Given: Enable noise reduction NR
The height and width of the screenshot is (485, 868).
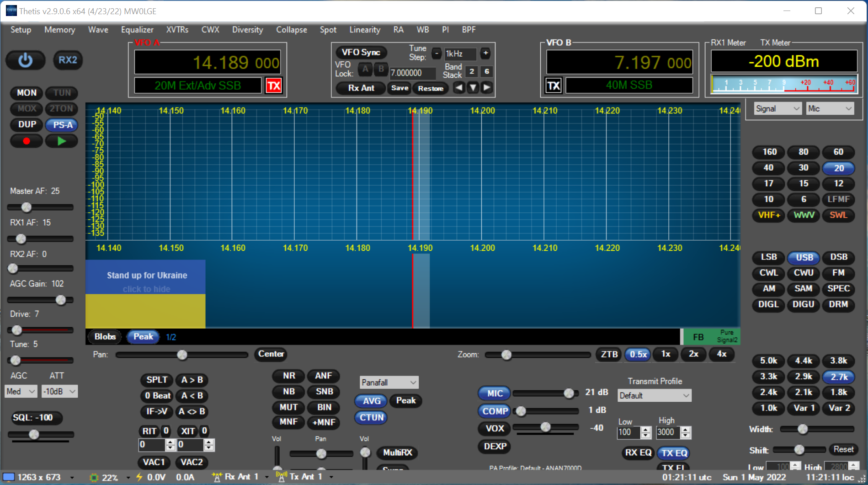Looking at the screenshot, I should click(289, 376).
